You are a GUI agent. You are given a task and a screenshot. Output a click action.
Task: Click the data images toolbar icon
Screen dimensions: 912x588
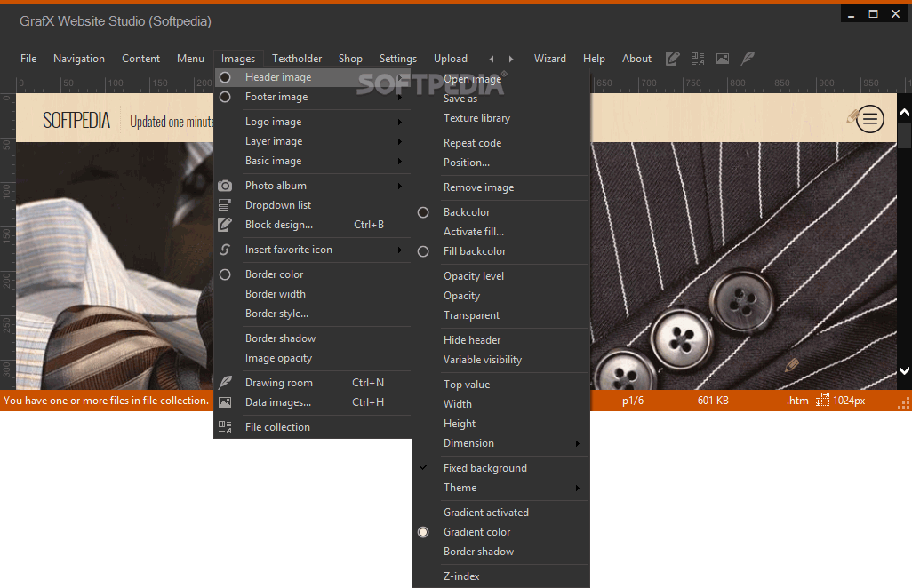(x=723, y=58)
